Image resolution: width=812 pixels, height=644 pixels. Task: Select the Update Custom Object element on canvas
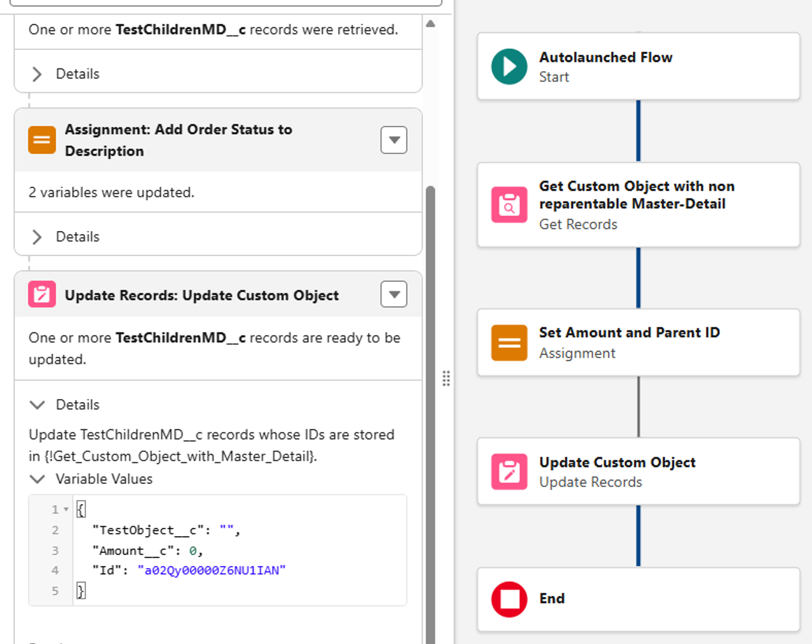coord(639,472)
